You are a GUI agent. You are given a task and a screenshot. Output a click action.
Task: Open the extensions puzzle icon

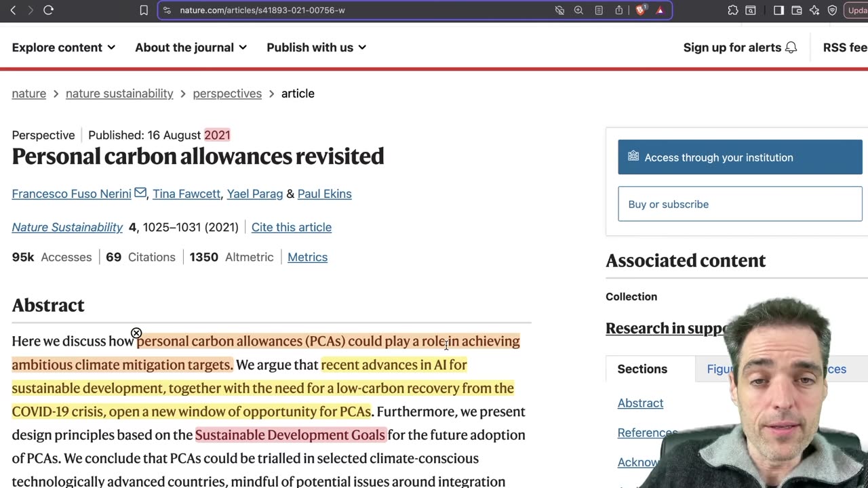pyautogui.click(x=733, y=10)
